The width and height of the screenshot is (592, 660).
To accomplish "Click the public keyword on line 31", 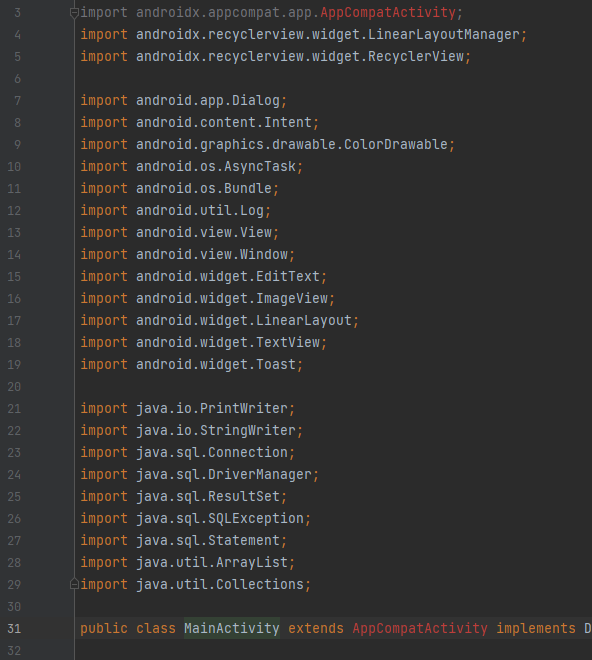I will coord(104,628).
